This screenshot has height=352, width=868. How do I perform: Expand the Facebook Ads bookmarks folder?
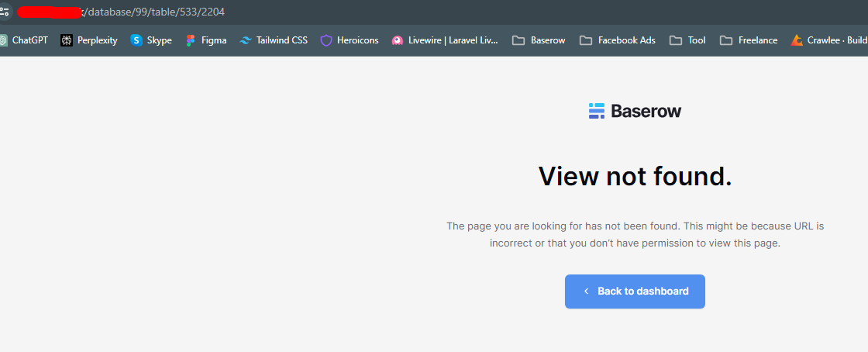[x=617, y=40]
